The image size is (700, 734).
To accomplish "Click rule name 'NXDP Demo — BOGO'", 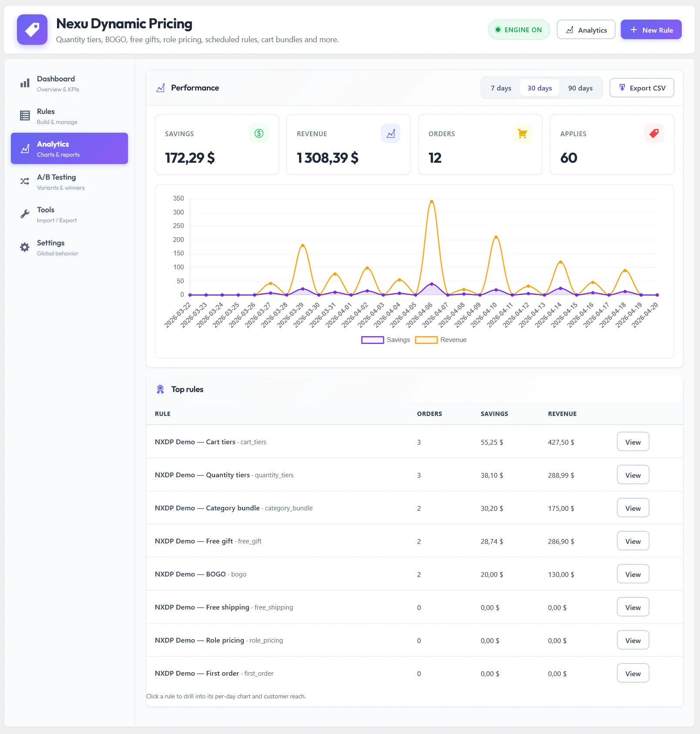I will coord(190,574).
